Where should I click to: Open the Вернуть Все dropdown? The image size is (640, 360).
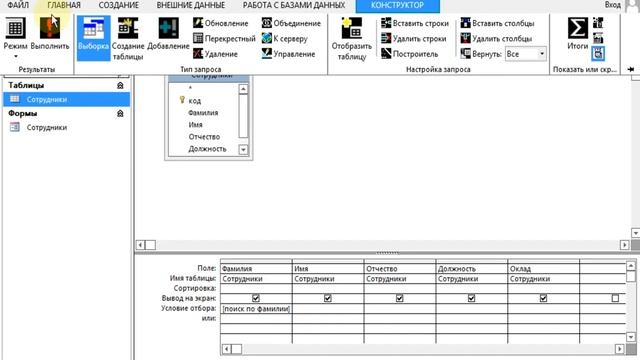coord(542,53)
